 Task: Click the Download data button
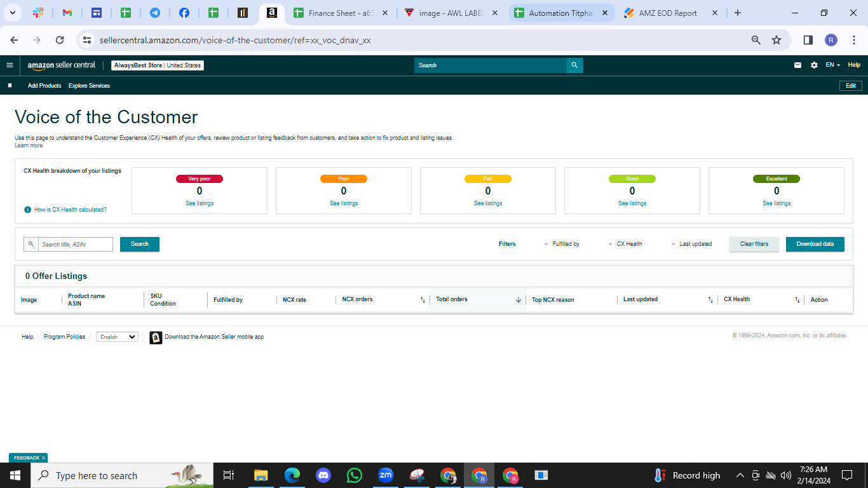815,244
